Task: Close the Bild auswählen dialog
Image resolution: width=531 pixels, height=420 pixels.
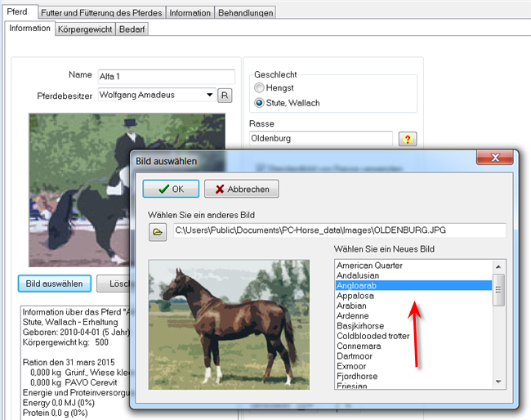Action: [x=495, y=158]
